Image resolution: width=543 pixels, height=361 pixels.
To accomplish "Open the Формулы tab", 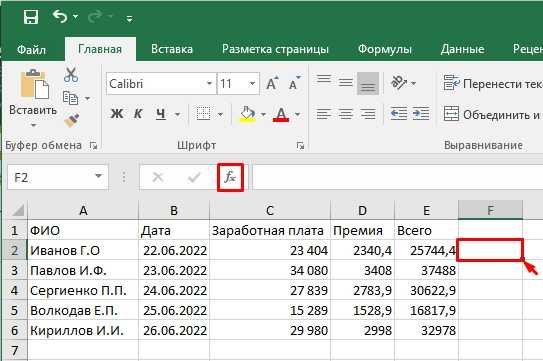I will coord(384,49).
